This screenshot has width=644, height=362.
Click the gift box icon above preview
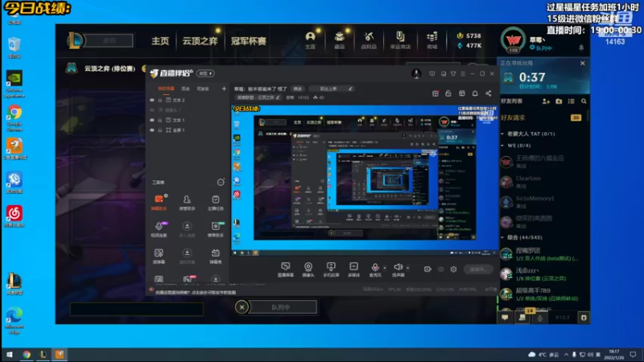pos(436,93)
